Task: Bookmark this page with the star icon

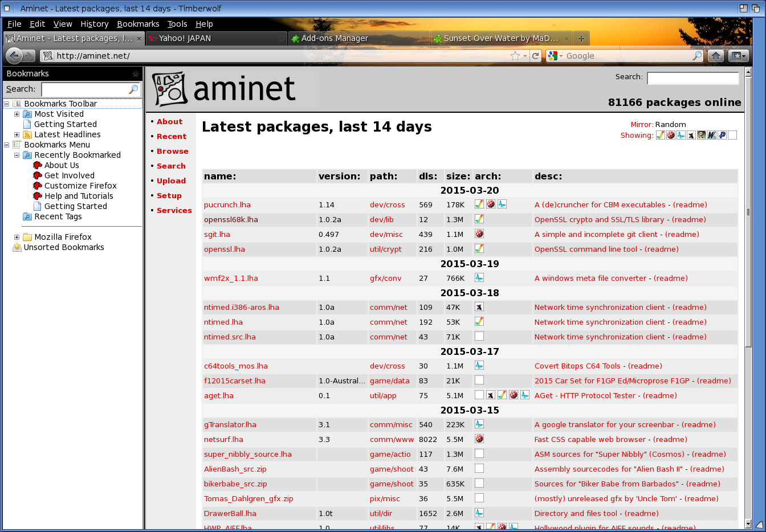Action: (x=515, y=56)
